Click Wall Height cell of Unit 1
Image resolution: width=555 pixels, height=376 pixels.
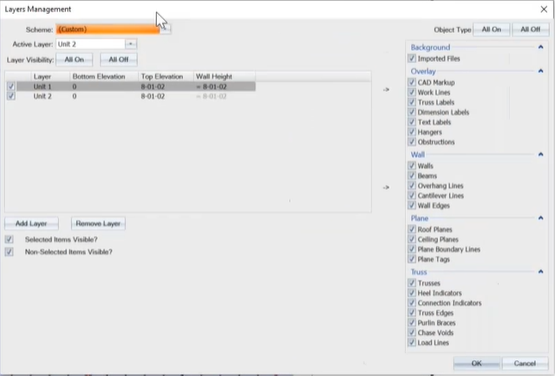(x=224, y=86)
